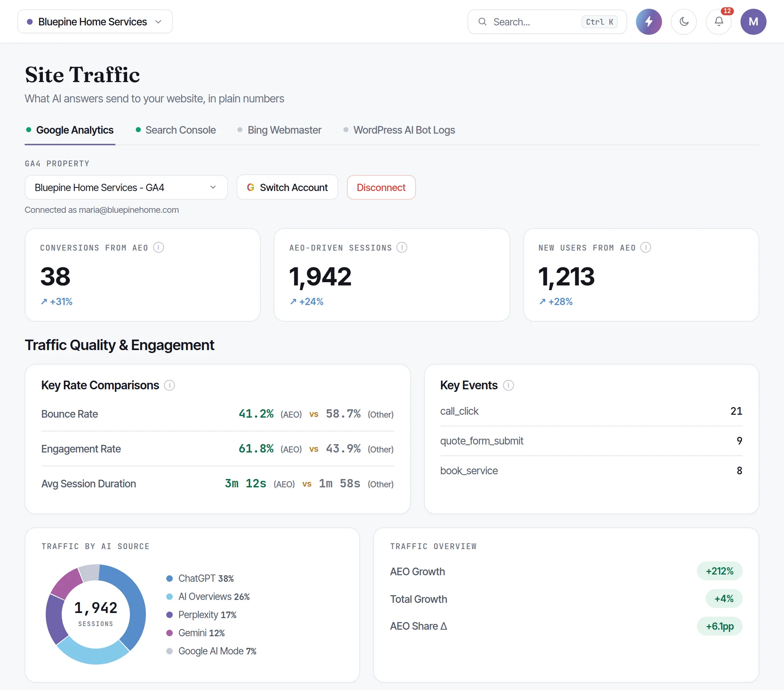This screenshot has height=690, width=784.
Task: Click the grey status dot on Bing Webmaster
Action: (x=240, y=130)
